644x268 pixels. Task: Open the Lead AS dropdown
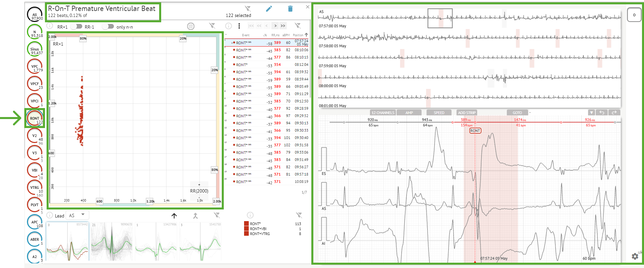coord(77,215)
